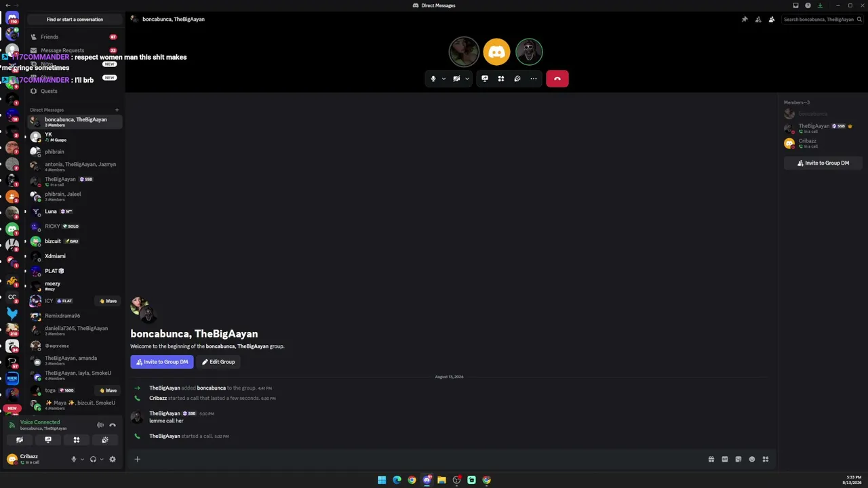The height and width of the screenshot is (488, 868).
Task: Click Invite to Group DM in welcome area
Action: tap(162, 362)
